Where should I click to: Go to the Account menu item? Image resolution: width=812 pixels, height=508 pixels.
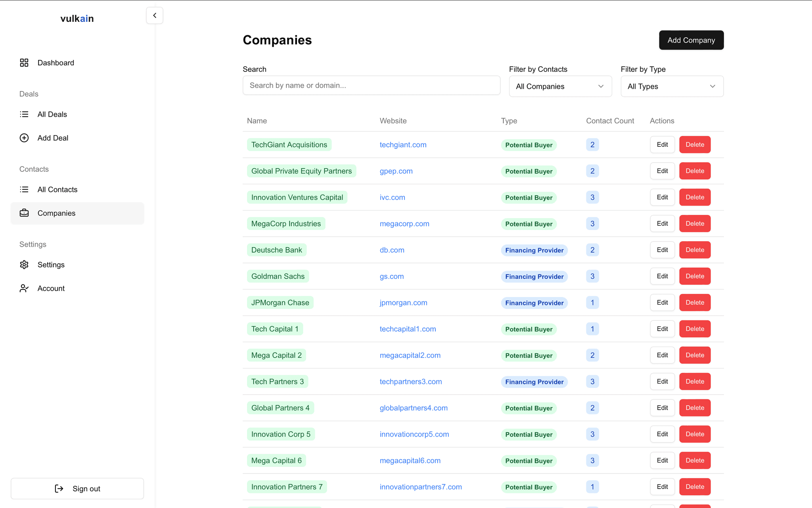coord(51,288)
